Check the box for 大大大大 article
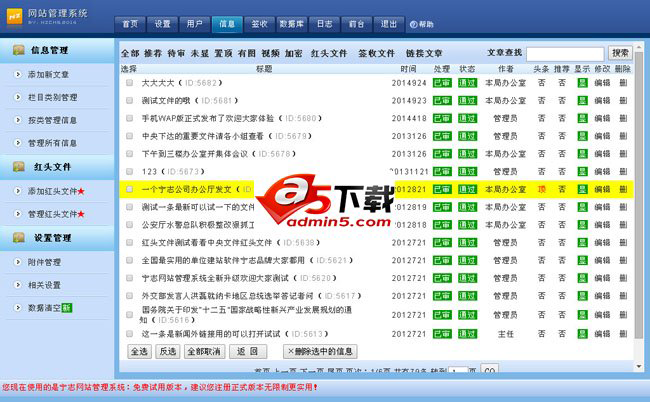The width and height of the screenshot is (650, 402). pyautogui.click(x=129, y=83)
